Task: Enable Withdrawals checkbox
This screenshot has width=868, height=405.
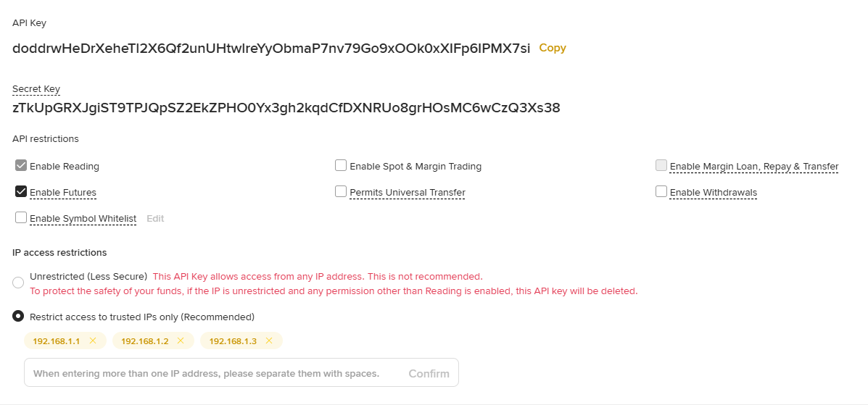Action: (661, 192)
